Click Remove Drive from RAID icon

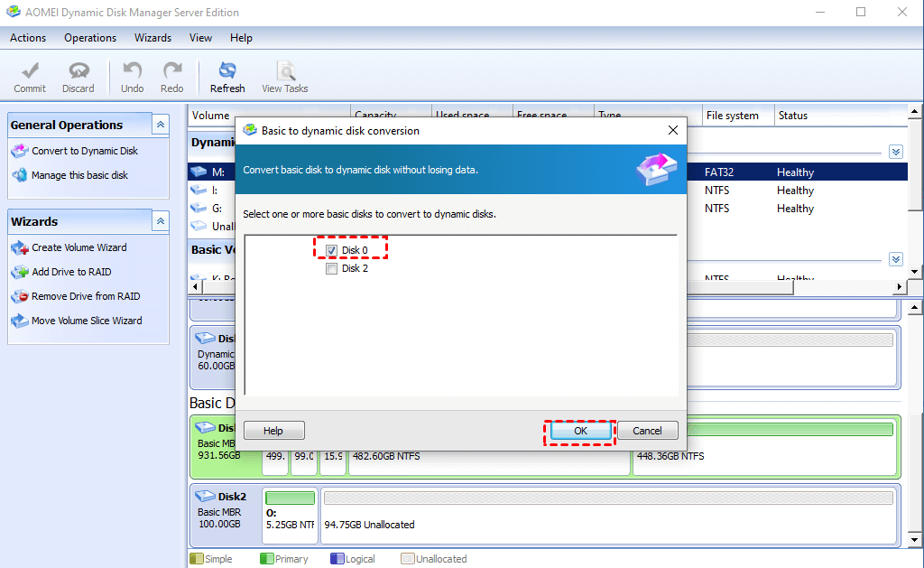coord(20,296)
